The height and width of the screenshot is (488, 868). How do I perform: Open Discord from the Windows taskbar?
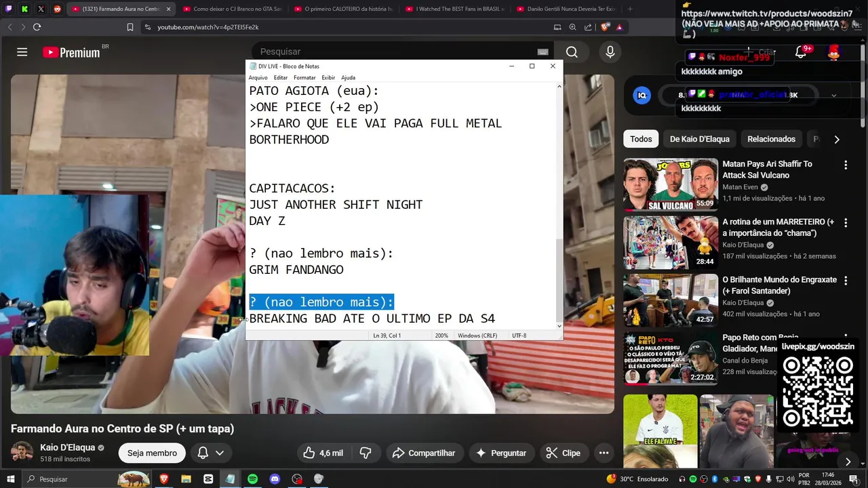(x=275, y=479)
